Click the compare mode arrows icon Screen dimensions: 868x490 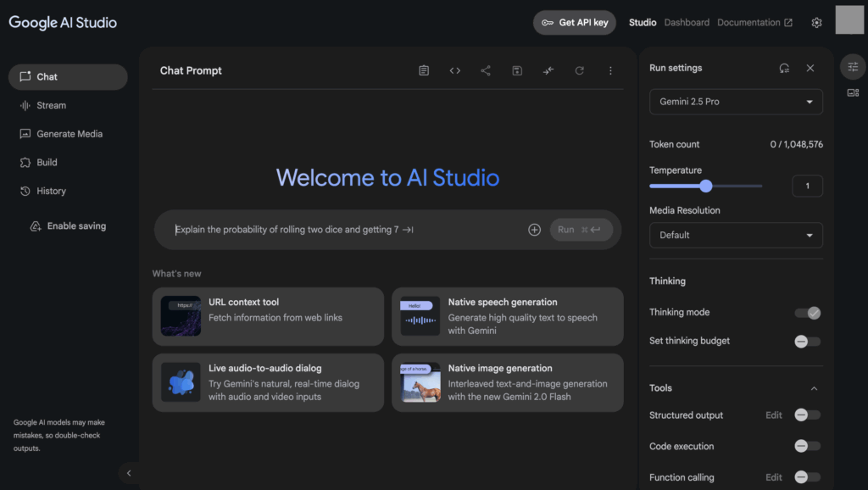coord(548,70)
